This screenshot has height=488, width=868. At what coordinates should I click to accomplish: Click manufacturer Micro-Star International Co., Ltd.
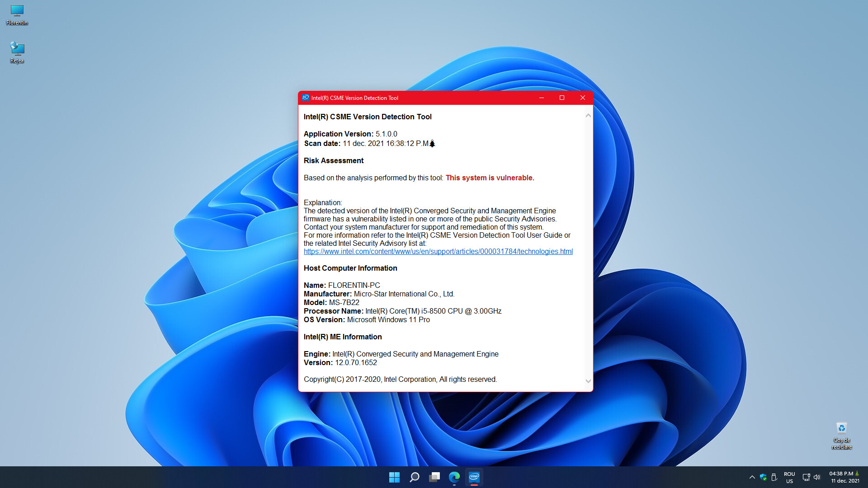click(404, 294)
